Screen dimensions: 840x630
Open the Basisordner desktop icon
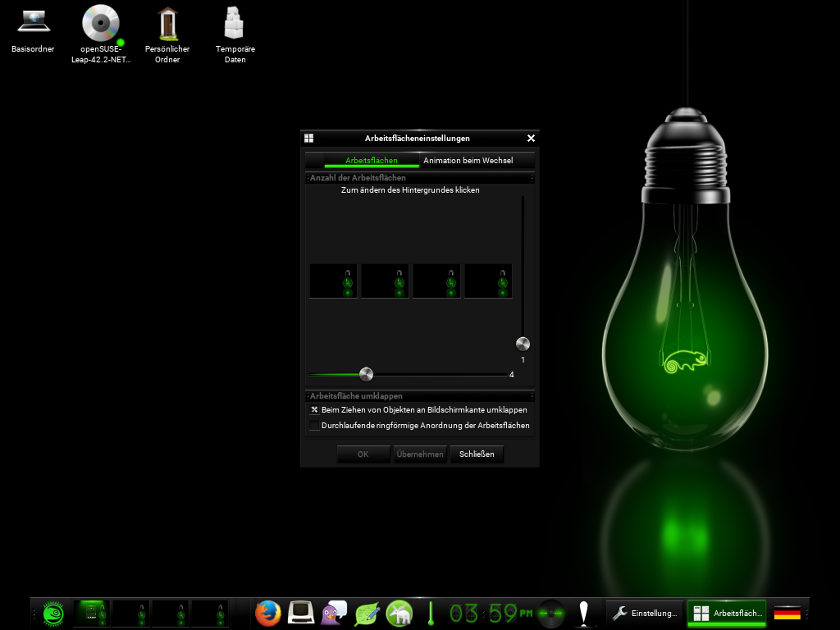[33, 26]
